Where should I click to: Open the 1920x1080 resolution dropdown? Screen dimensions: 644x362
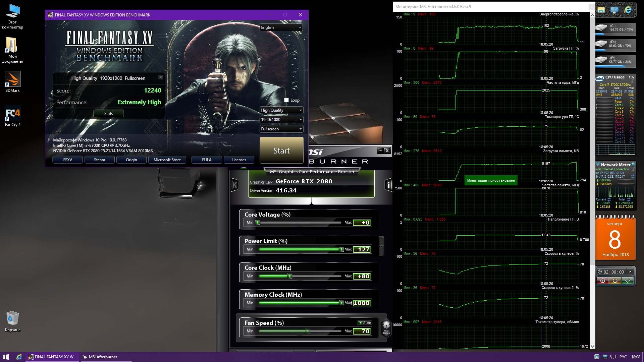pyautogui.click(x=281, y=120)
